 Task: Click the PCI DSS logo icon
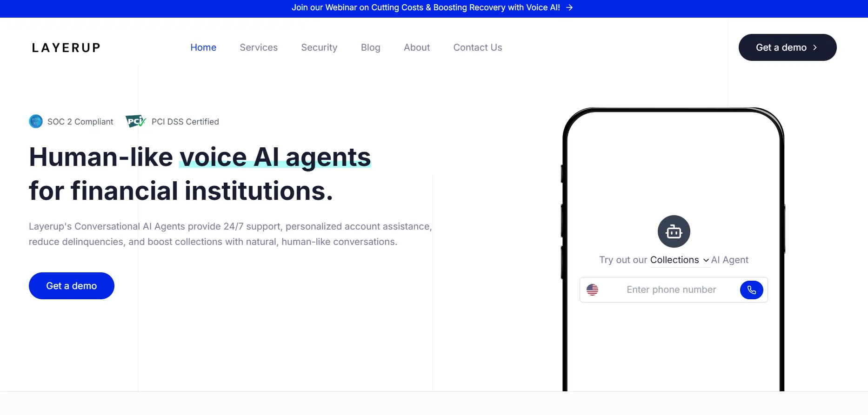[x=136, y=121]
